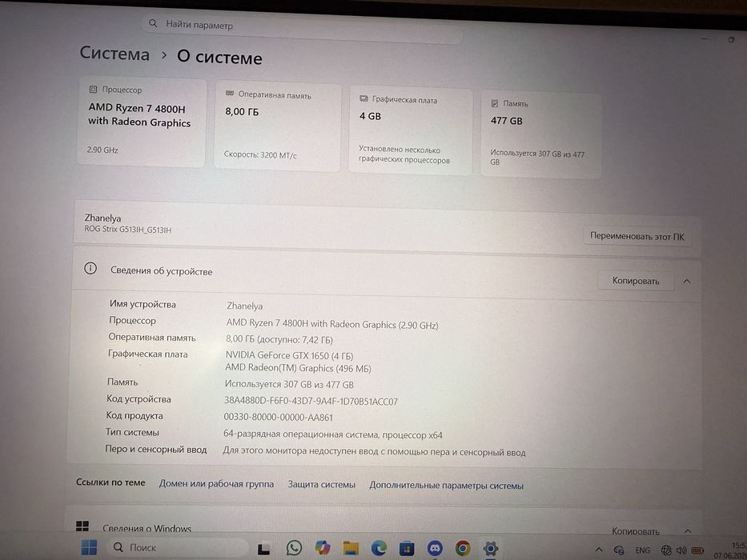Copy Windows info via lower Копировать button
This screenshot has width=747, height=560.
(x=636, y=531)
